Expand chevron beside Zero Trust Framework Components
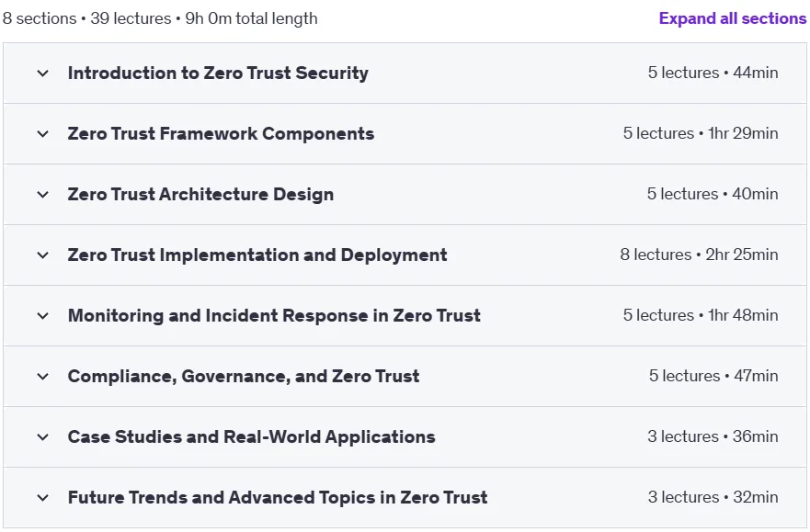The image size is (810, 532). (x=43, y=134)
